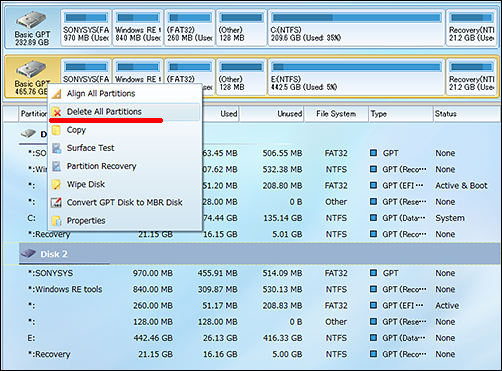Click the 506.55 MB unused cell
Viewport: 502px width, 371px height.
click(282, 153)
